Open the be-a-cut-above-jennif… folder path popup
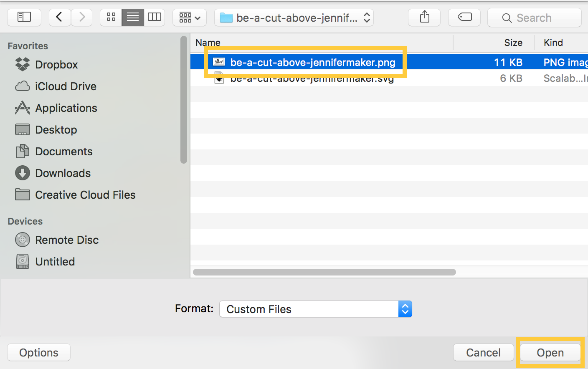The height and width of the screenshot is (369, 588). 294,18
